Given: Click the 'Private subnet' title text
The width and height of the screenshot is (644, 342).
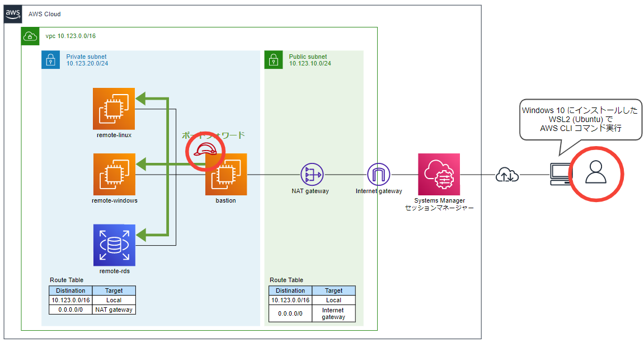Looking at the screenshot, I should [86, 57].
